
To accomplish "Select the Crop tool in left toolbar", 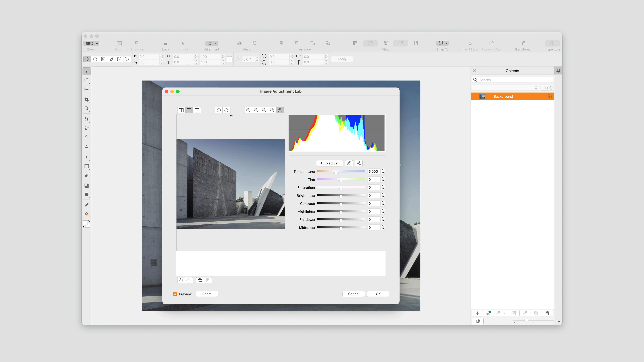I will pos(87,100).
